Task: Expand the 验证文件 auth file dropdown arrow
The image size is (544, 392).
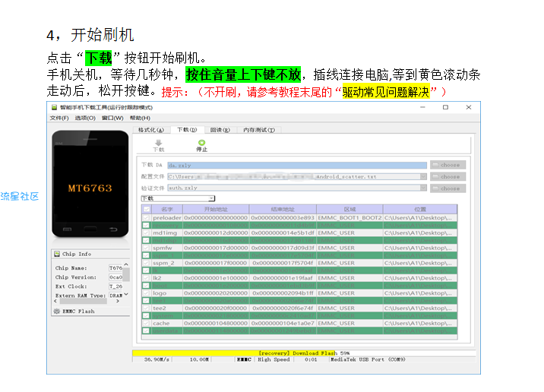Action: 423,188
